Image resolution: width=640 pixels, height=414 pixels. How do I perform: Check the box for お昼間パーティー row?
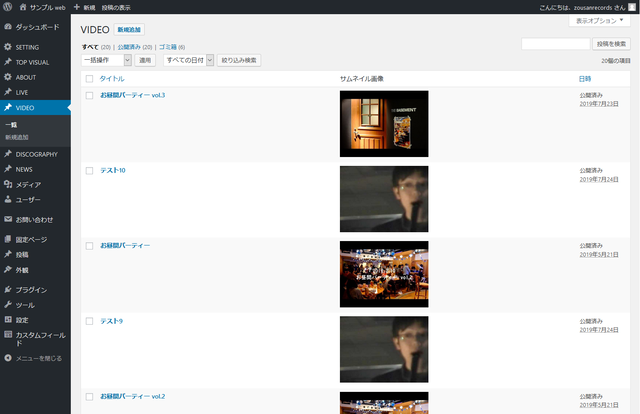pyautogui.click(x=89, y=246)
